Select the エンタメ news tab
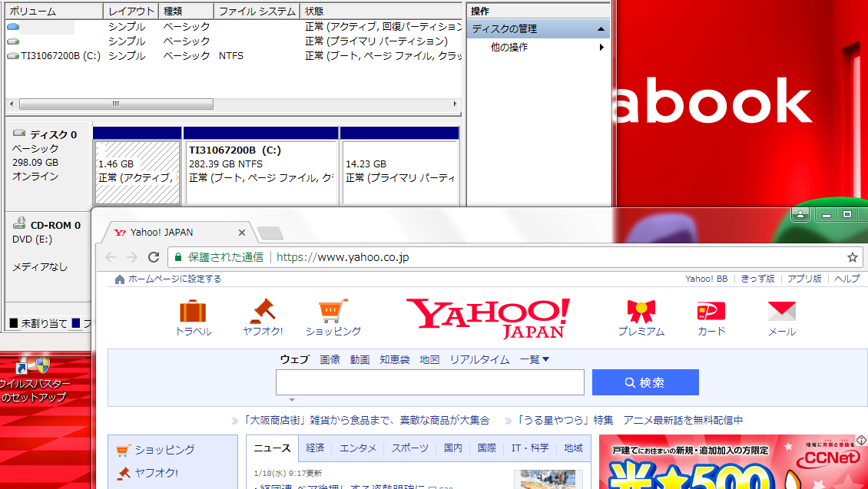The width and height of the screenshot is (868, 489). pos(358,448)
